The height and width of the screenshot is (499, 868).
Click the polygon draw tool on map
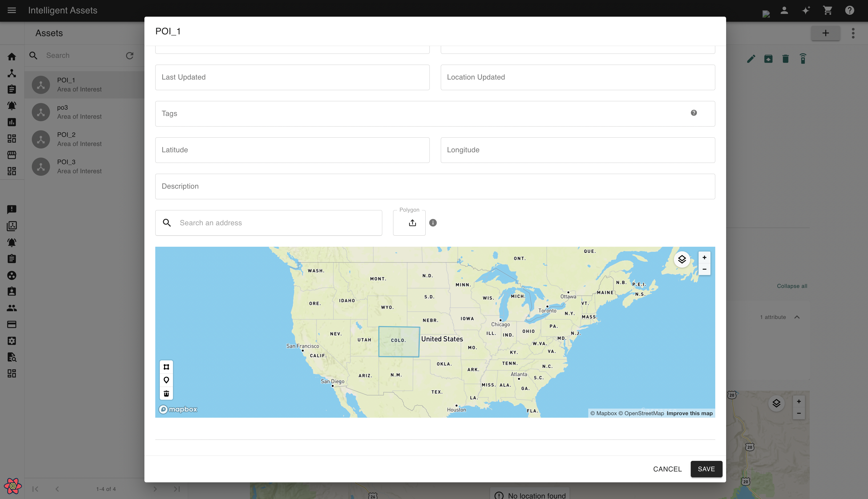(x=166, y=367)
